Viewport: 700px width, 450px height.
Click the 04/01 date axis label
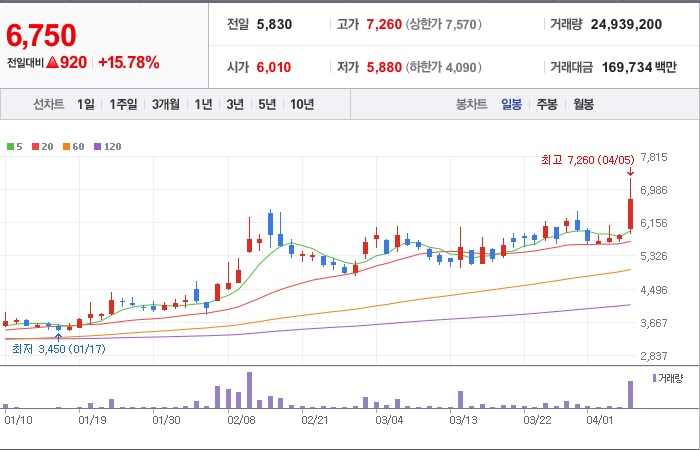(x=600, y=420)
